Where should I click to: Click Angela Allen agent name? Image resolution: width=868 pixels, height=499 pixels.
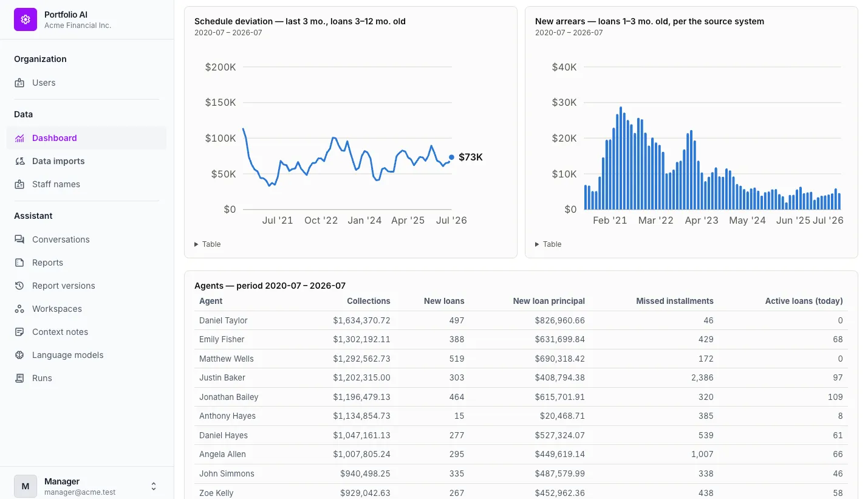pos(222,454)
